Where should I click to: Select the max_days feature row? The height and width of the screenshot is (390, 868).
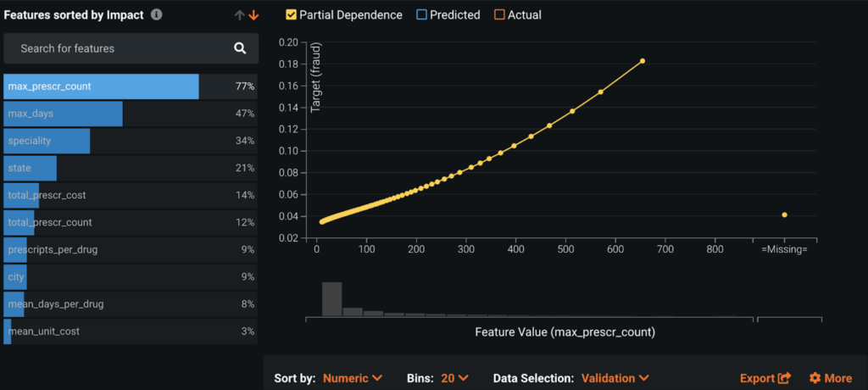(131, 114)
